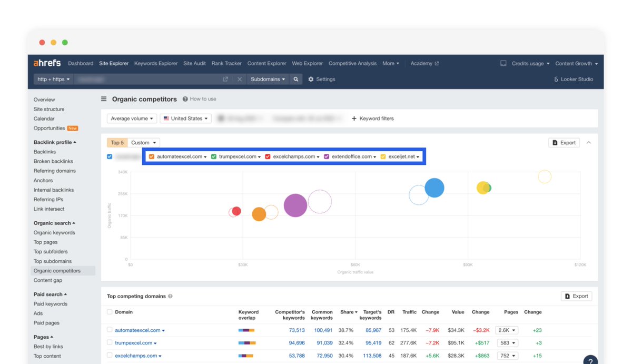Click the solid purple bubble in chart

(295, 205)
